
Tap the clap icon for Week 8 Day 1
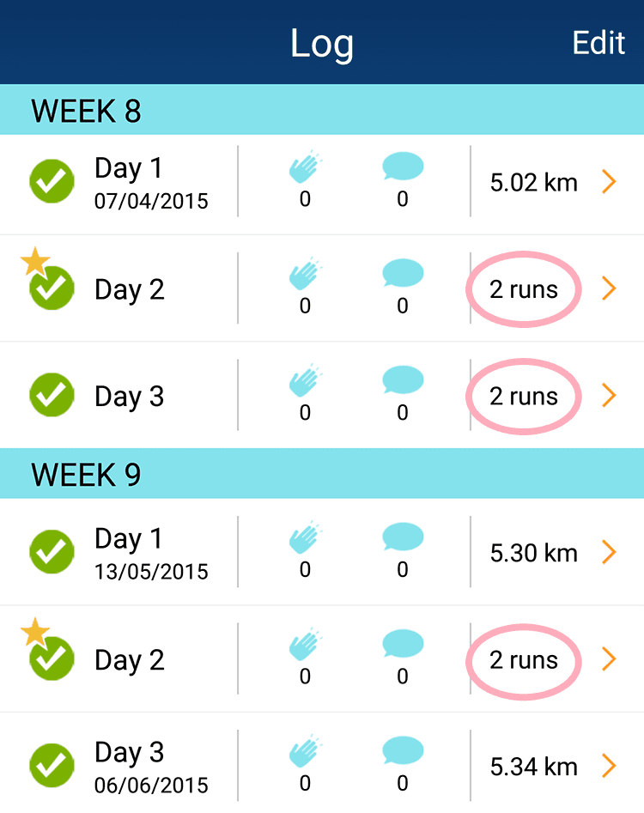305,167
